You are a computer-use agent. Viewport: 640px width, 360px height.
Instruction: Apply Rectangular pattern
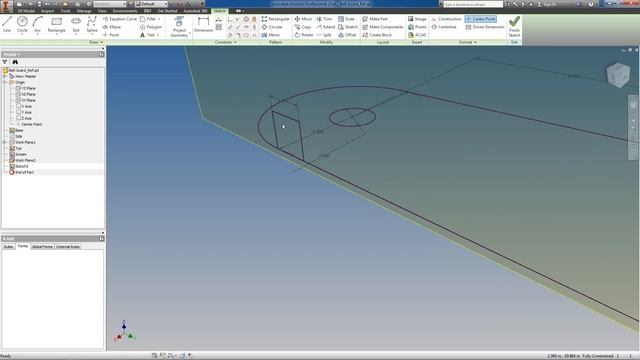click(276, 19)
